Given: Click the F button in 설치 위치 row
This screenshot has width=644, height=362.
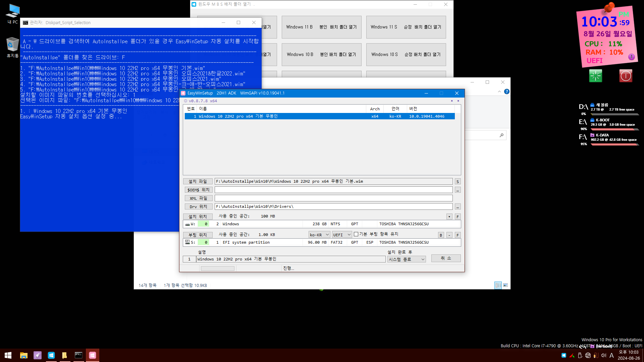Looking at the screenshot, I should click(x=458, y=217).
